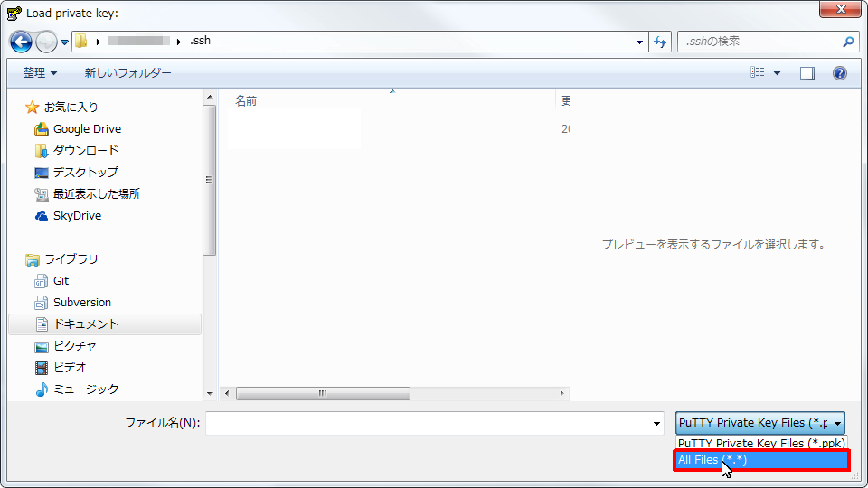Image resolution: width=868 pixels, height=488 pixels.
Task: Click the 新しいフォルダー button
Action: point(127,73)
